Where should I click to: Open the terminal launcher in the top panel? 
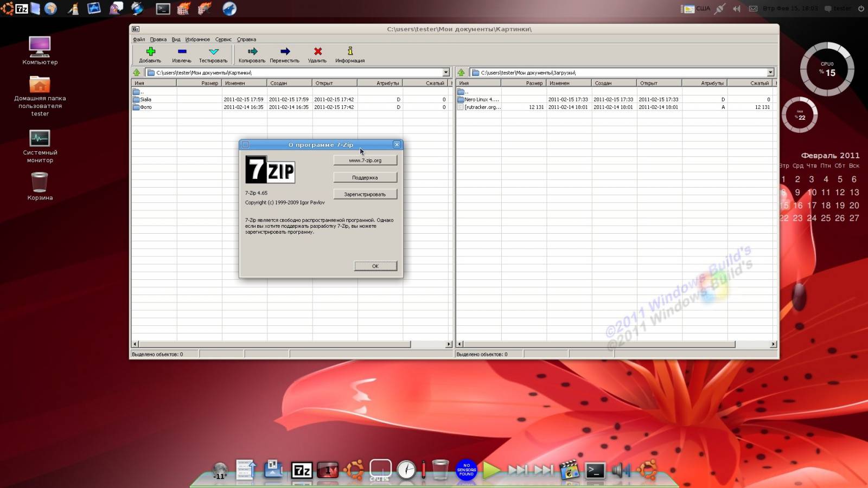tap(163, 9)
